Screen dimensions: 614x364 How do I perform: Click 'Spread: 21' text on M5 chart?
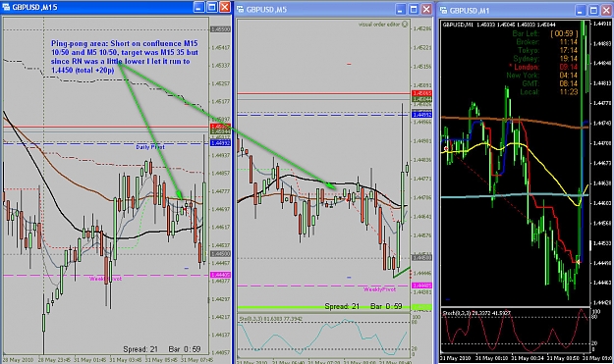(342, 306)
